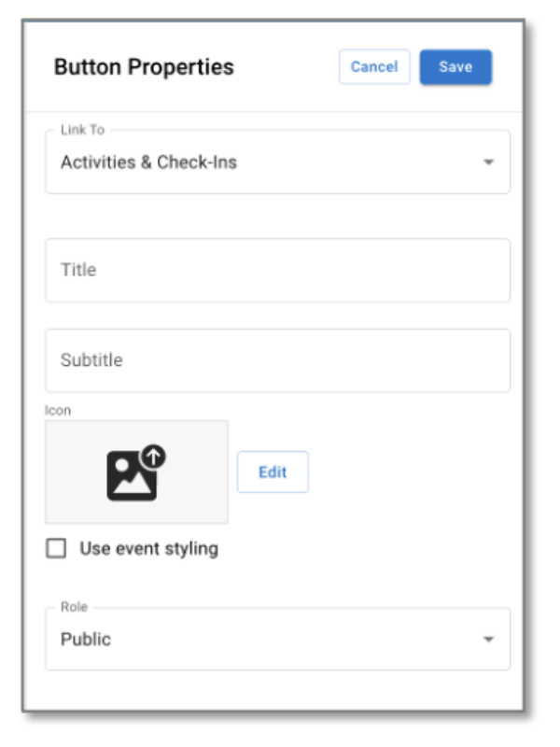Screen dimensions: 560x747
Task: Open the Link To dropdown
Action: pos(277,162)
